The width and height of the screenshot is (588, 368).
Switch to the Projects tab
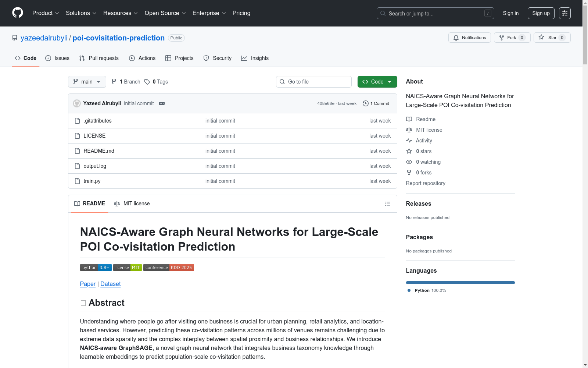(179, 58)
